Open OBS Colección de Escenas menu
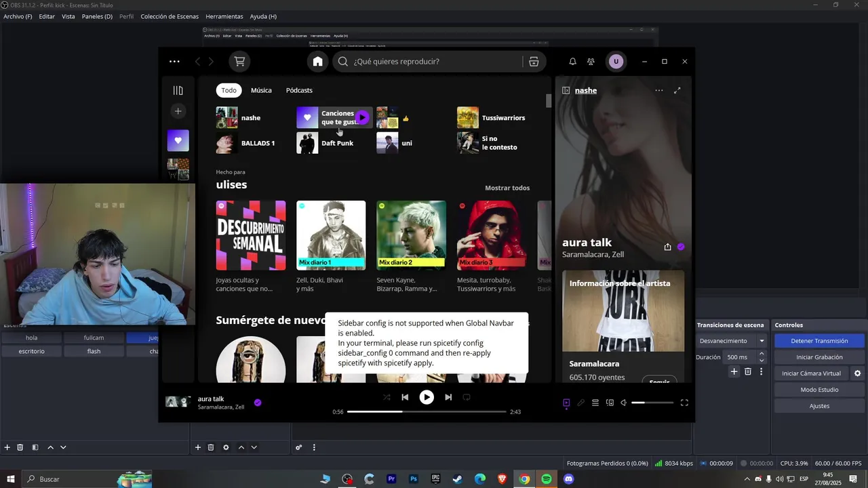Image resolution: width=868 pixels, height=488 pixels. click(170, 16)
